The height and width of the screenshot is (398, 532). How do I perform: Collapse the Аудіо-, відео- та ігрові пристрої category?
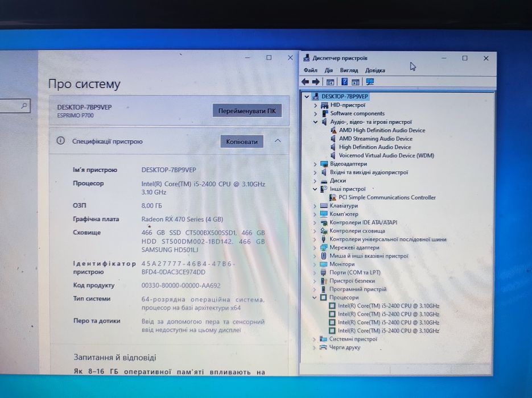point(315,122)
